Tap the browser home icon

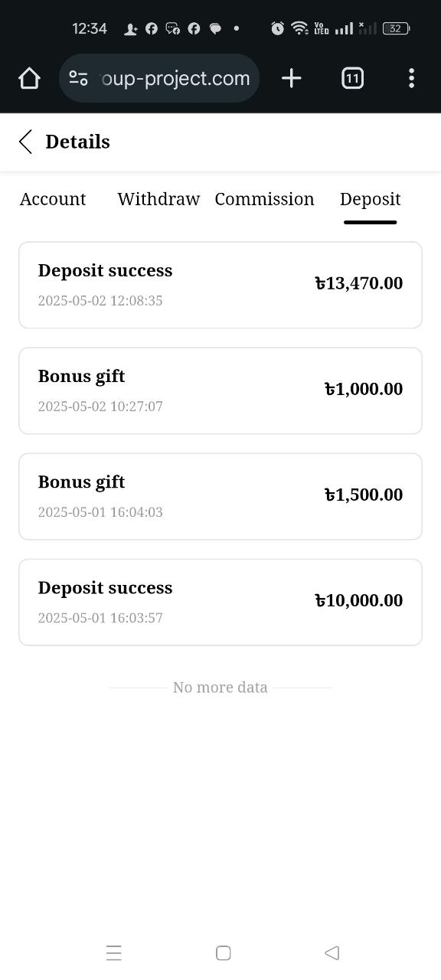(x=29, y=78)
